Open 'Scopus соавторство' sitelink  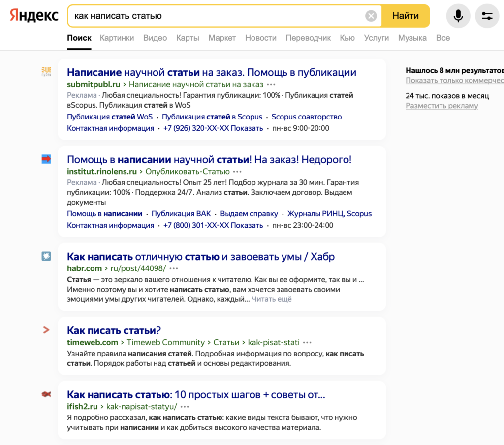[306, 117]
